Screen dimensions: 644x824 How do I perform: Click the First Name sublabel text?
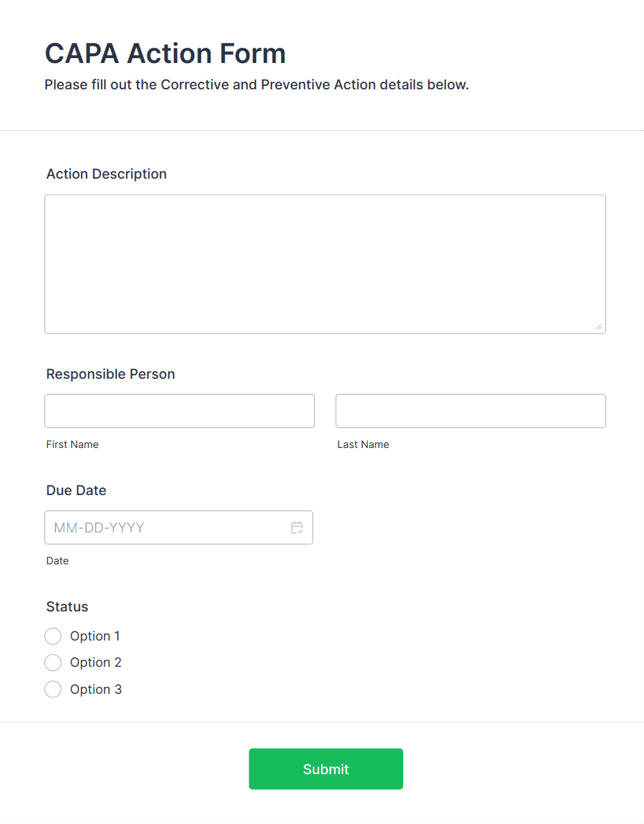[x=73, y=445]
